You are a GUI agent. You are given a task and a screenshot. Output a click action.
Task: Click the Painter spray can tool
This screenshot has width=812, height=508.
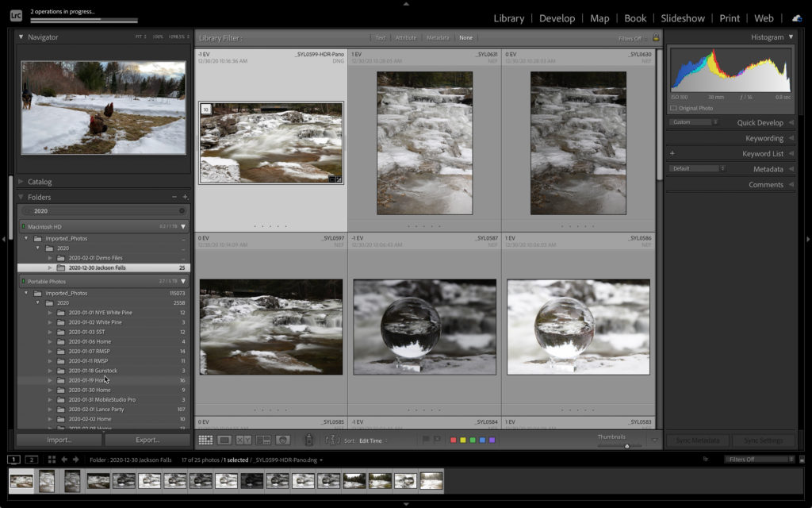309,440
